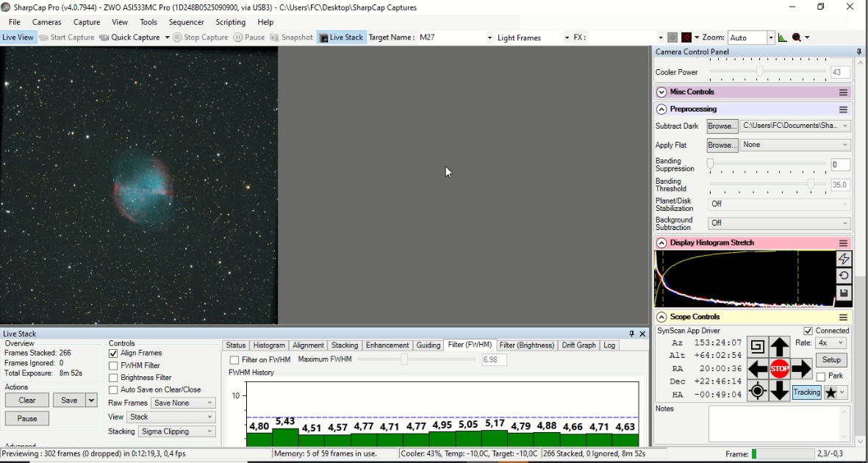Reset the histogram stretch with the circular arrow
868x463 pixels.
click(x=844, y=276)
